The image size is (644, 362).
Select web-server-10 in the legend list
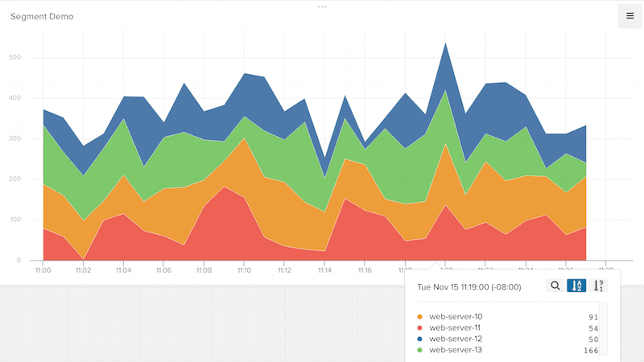[456, 317]
